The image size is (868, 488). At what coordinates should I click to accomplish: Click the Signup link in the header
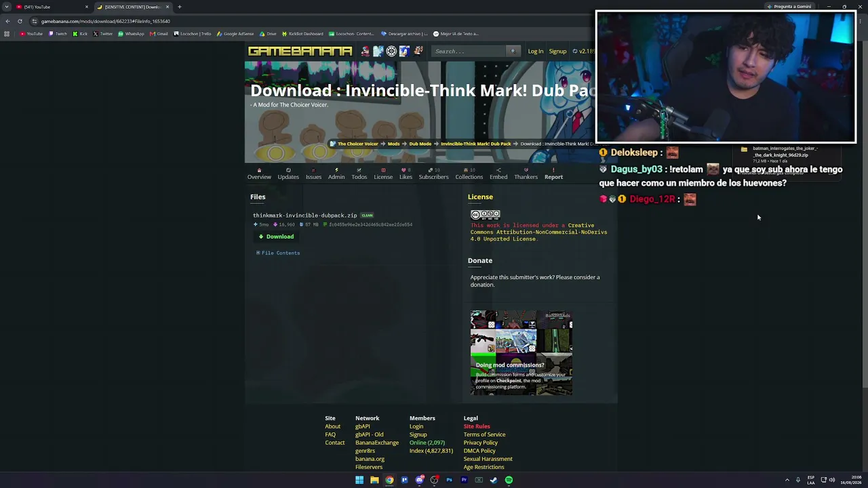pos(557,51)
